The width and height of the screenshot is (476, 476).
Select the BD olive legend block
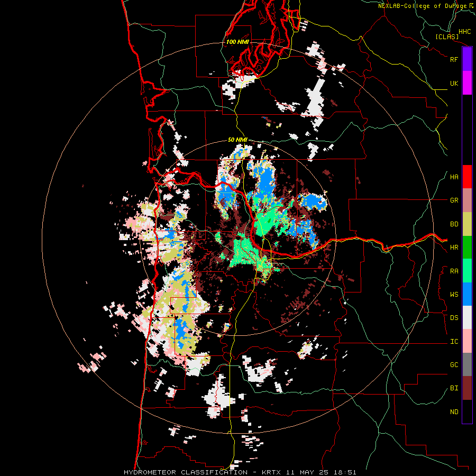coord(467,224)
